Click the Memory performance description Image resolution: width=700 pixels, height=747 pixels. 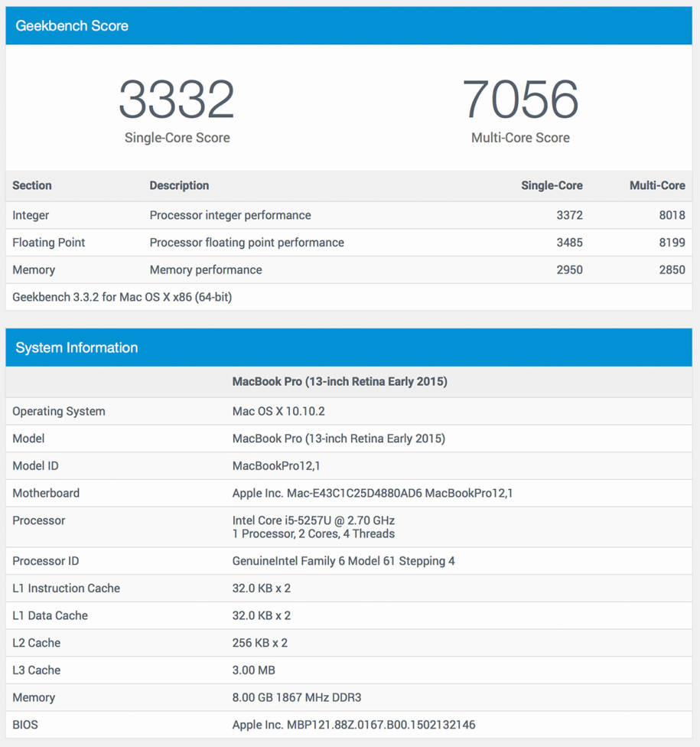click(x=206, y=269)
